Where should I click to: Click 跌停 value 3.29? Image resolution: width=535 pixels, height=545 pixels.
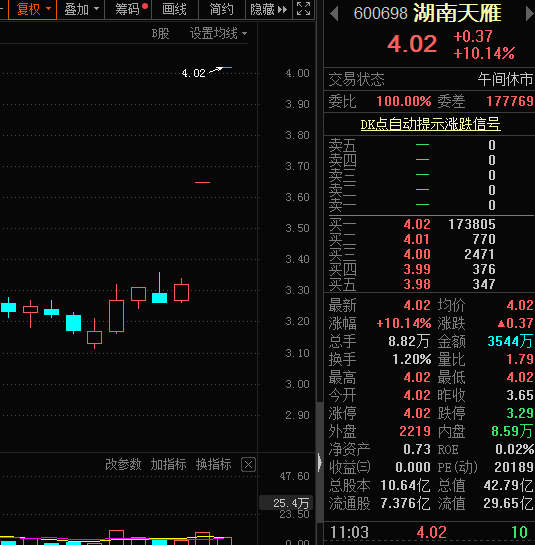pos(520,413)
